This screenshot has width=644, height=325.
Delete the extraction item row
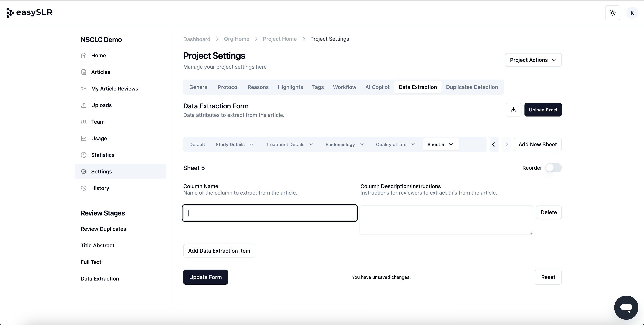click(x=549, y=212)
